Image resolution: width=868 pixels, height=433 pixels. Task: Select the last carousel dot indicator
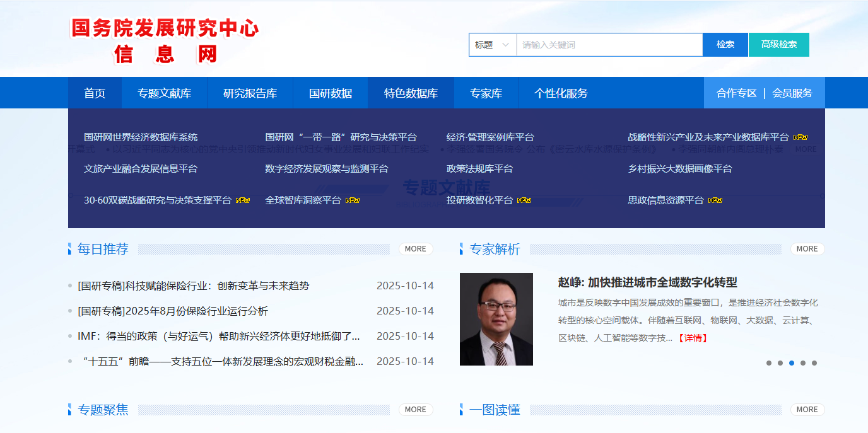coord(814,363)
